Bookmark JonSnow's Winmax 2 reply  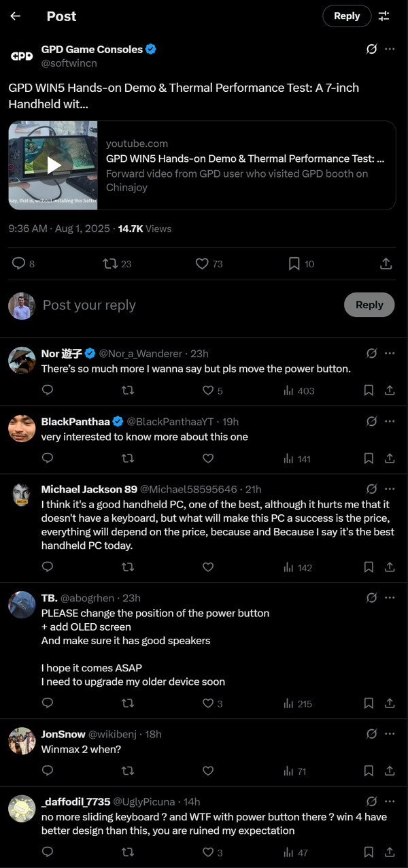pos(369,771)
